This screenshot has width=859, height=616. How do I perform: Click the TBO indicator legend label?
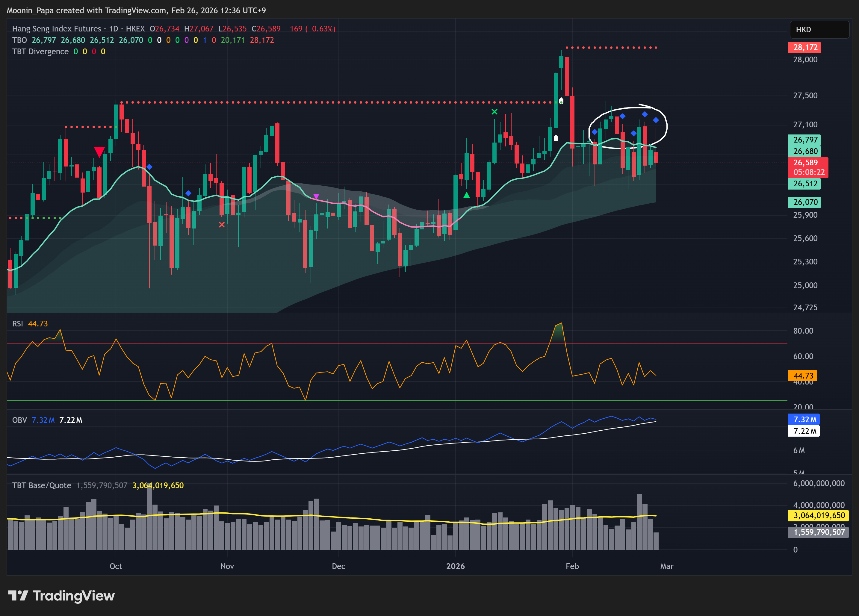coord(19,40)
